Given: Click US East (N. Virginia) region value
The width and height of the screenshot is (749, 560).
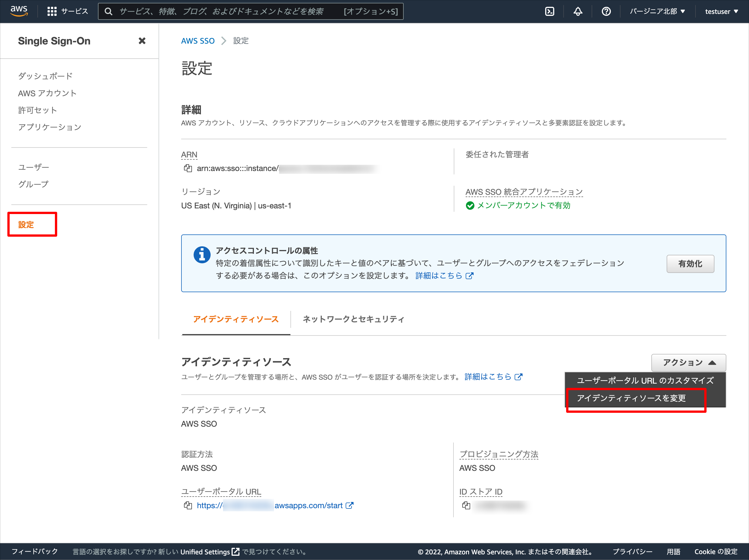Looking at the screenshot, I should [x=236, y=206].
